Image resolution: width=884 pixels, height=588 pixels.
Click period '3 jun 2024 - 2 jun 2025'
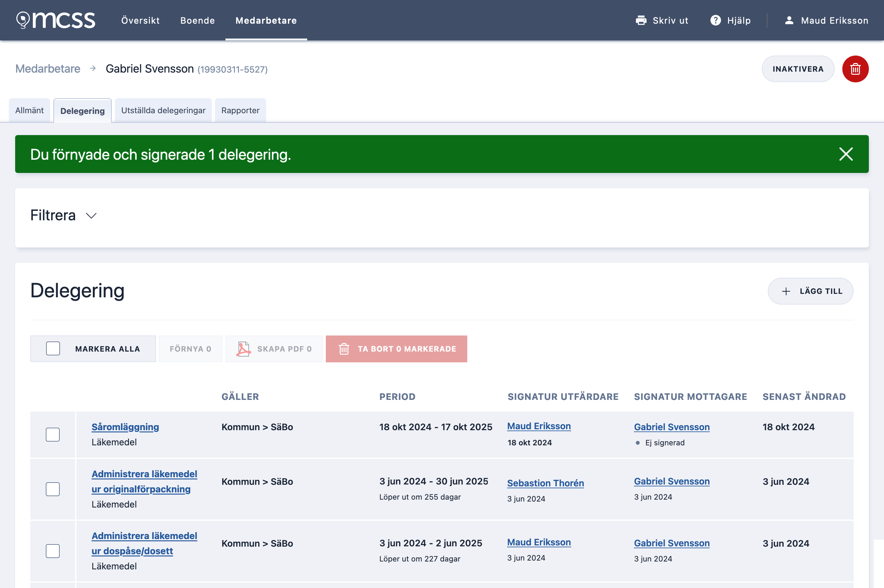tap(431, 543)
